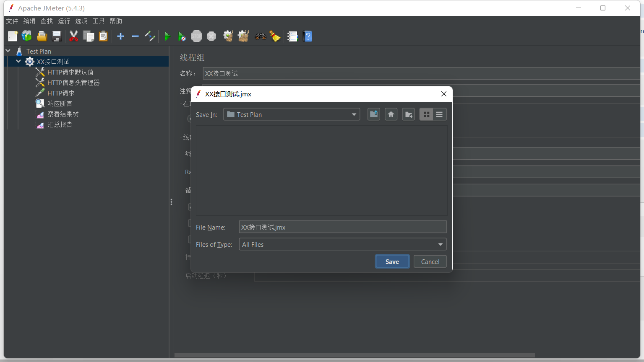This screenshot has width=644, height=362.
Task: Open the Templates toolbar icon
Action: (27, 36)
